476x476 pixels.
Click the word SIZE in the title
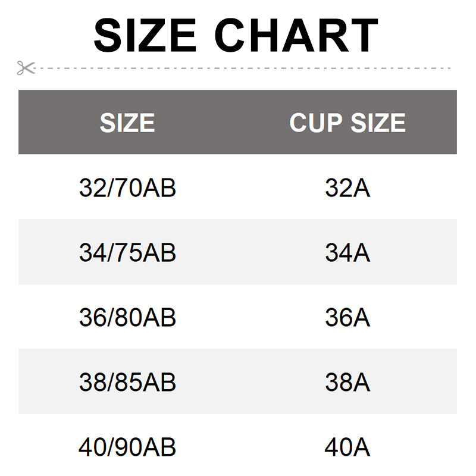point(145,36)
